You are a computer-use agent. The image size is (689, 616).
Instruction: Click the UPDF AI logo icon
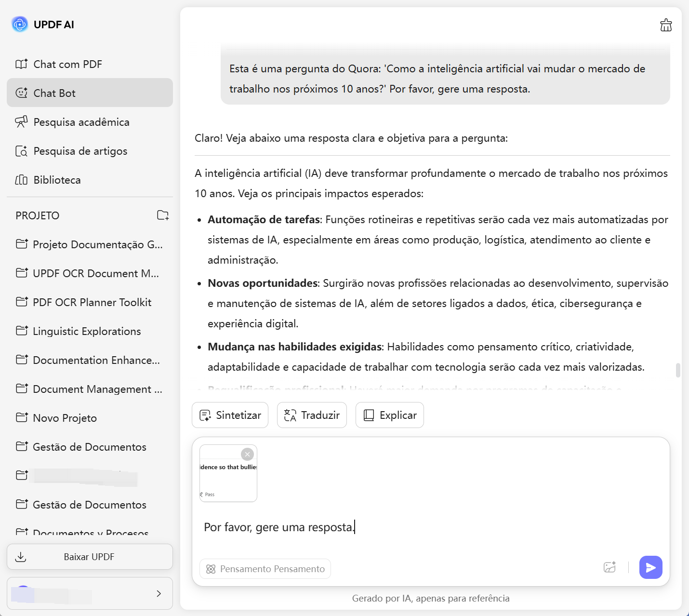tap(20, 24)
